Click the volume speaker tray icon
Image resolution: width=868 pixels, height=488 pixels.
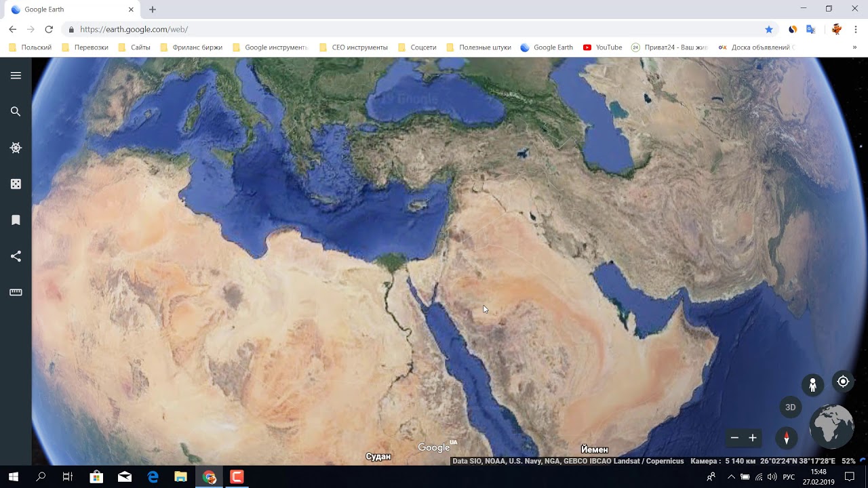[772, 477]
